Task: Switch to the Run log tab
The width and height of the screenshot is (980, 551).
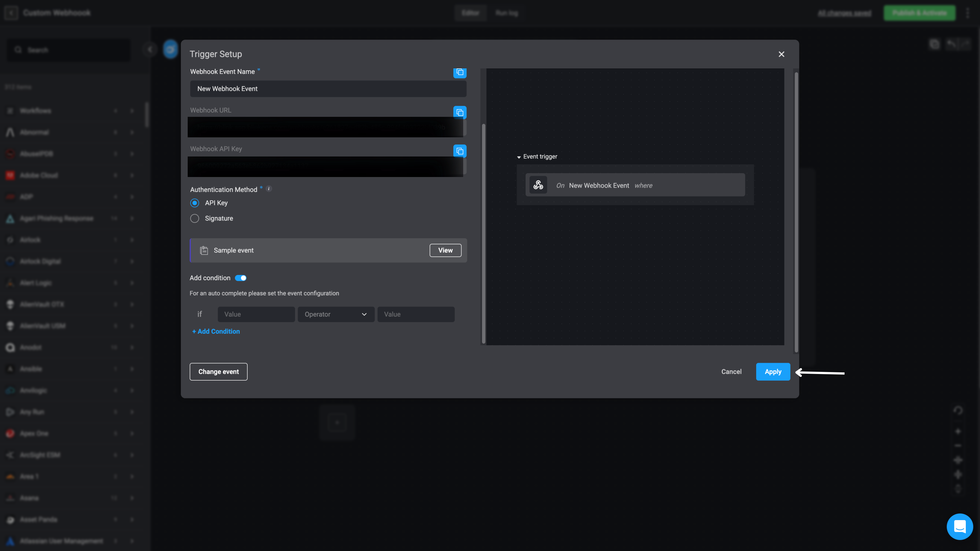Action: click(506, 13)
